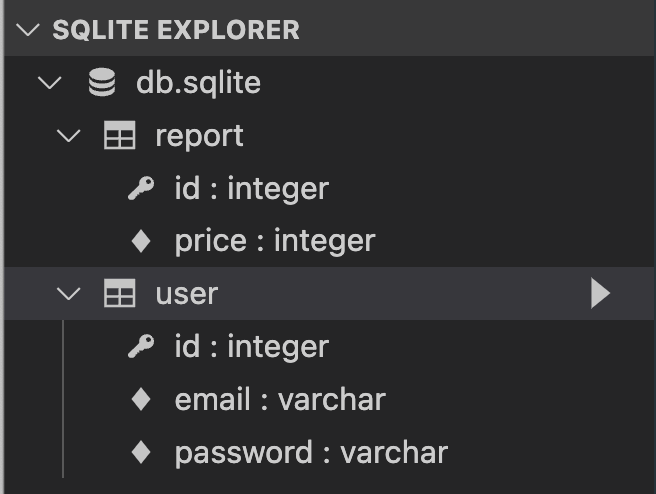The image size is (656, 494).
Task: Click the diamond icon beside price column
Action: coord(141,241)
